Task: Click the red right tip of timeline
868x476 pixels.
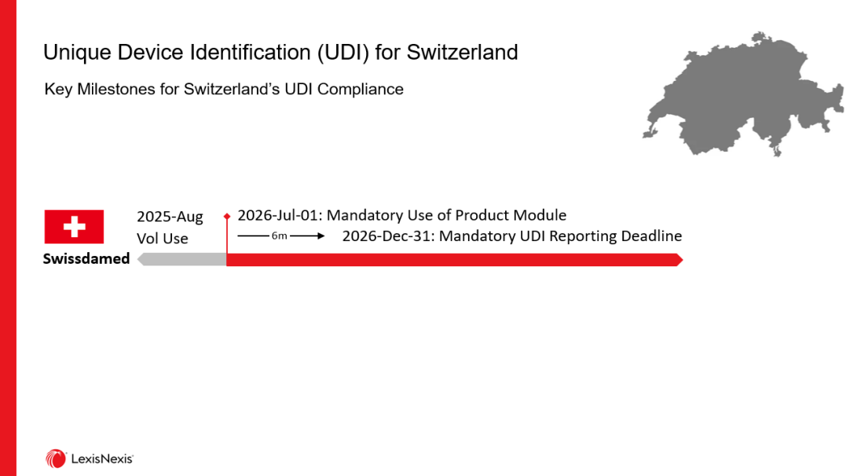Action: 679,260
